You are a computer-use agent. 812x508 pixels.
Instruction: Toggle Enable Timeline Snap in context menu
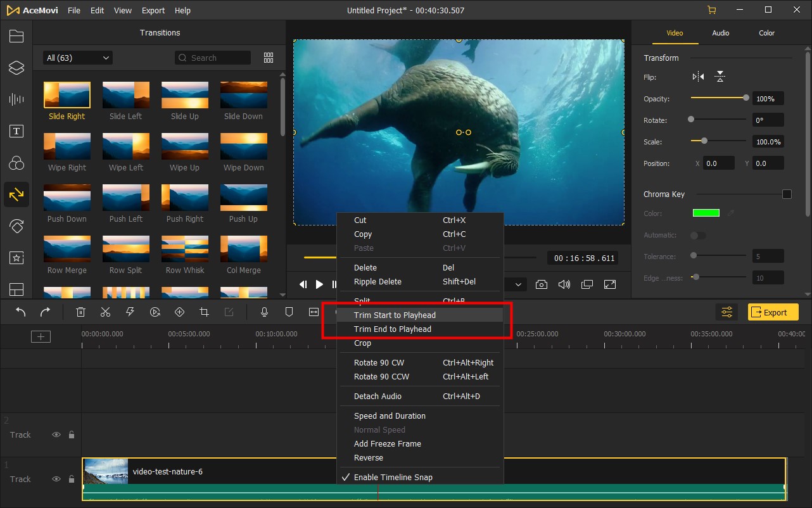393,477
